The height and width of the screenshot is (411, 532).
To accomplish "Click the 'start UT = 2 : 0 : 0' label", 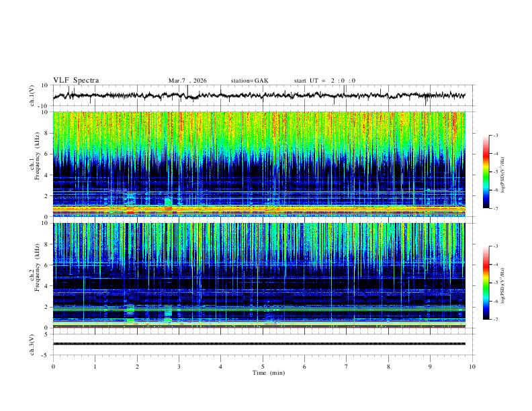I will click(324, 81).
